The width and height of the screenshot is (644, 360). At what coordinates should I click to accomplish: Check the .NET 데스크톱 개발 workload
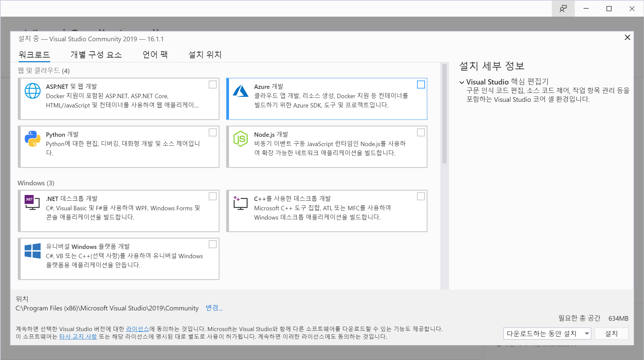(213, 196)
